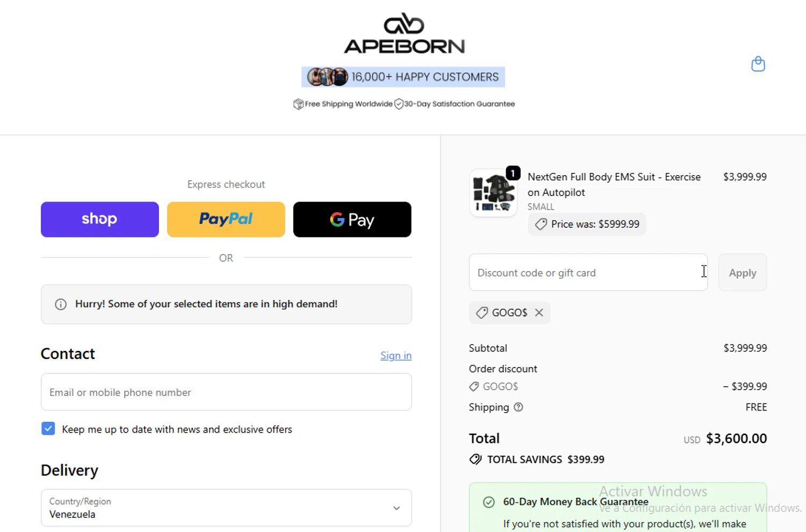Click the Hurry high demand message
Viewport: 806px width, 532px height.
[x=206, y=304]
